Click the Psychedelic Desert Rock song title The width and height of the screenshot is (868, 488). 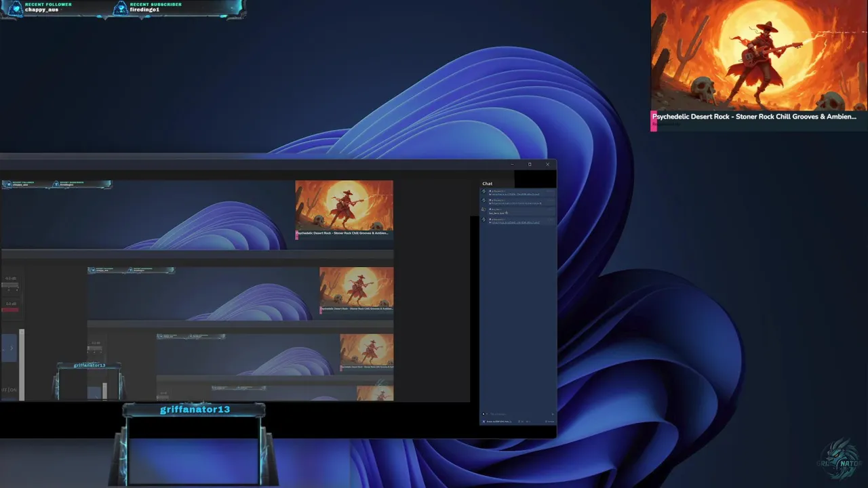pos(754,117)
